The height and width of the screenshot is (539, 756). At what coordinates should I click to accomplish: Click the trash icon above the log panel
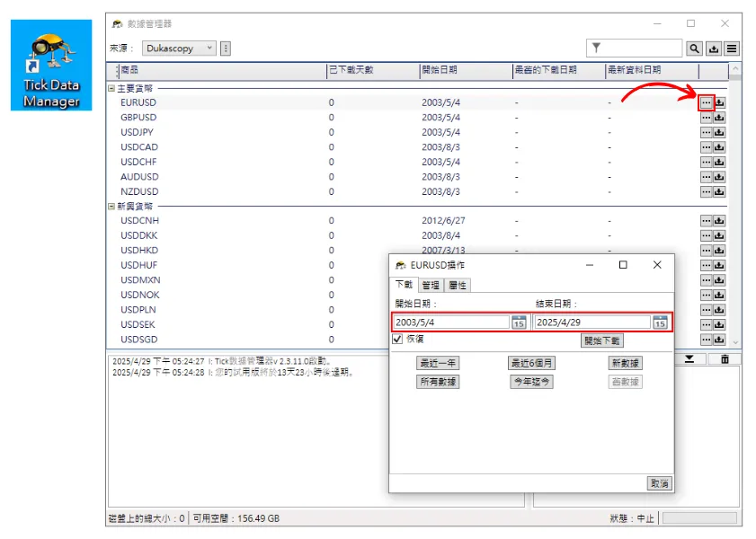coord(724,359)
